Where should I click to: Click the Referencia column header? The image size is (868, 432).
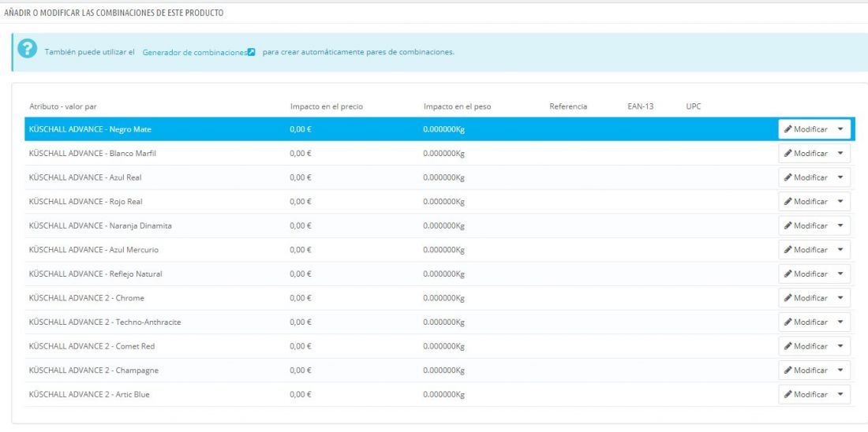568,106
